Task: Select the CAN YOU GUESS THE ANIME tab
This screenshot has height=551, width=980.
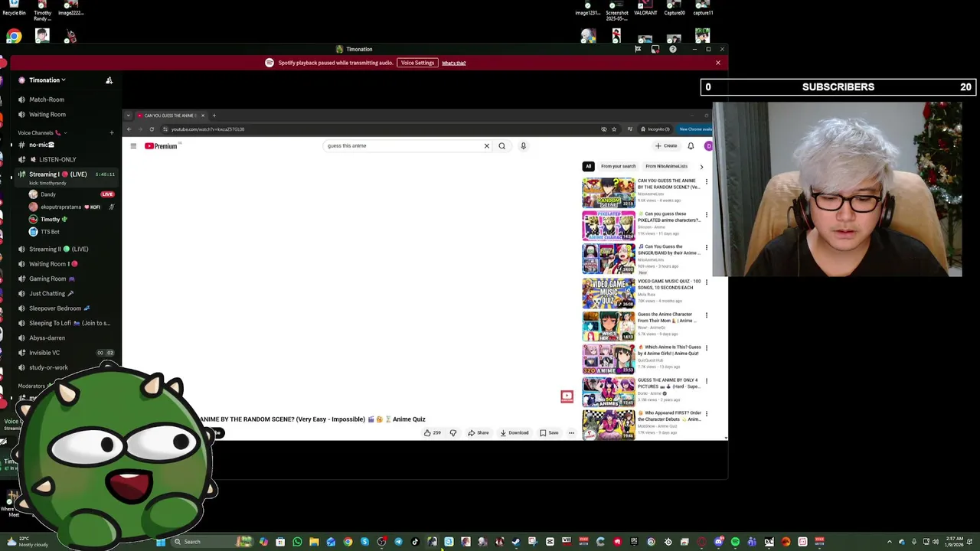Action: click(168, 116)
